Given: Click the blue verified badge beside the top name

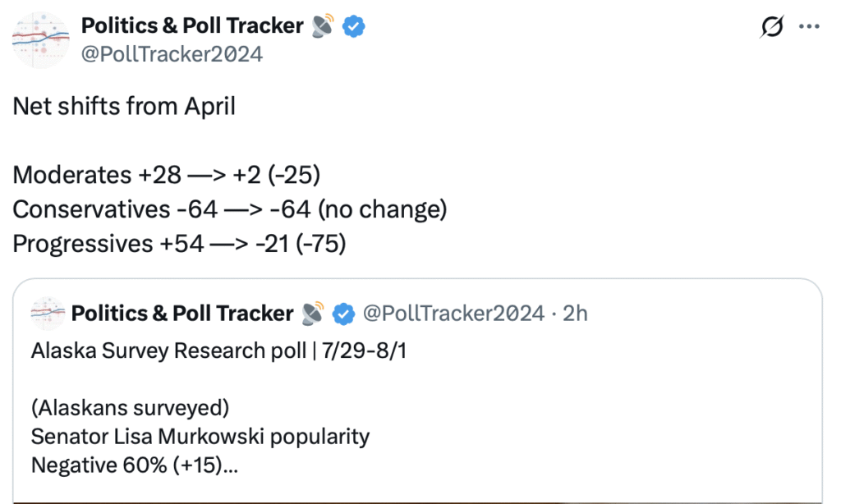Looking at the screenshot, I should (x=354, y=27).
